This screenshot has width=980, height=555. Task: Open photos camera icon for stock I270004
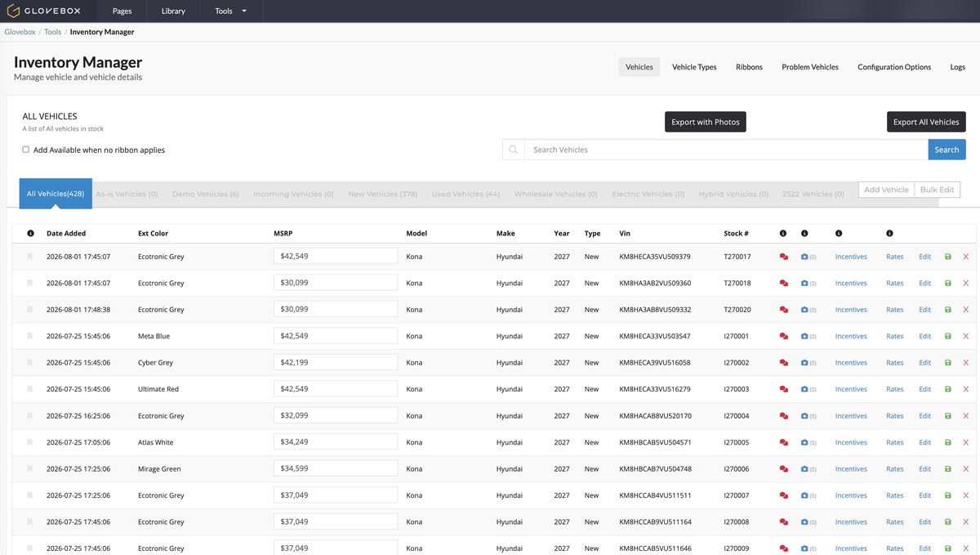point(804,416)
